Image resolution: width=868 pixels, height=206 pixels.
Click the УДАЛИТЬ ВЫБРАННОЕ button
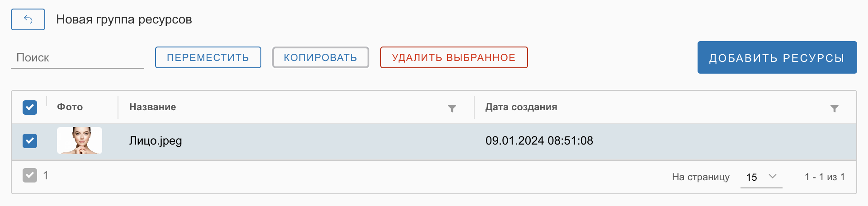coord(454,57)
